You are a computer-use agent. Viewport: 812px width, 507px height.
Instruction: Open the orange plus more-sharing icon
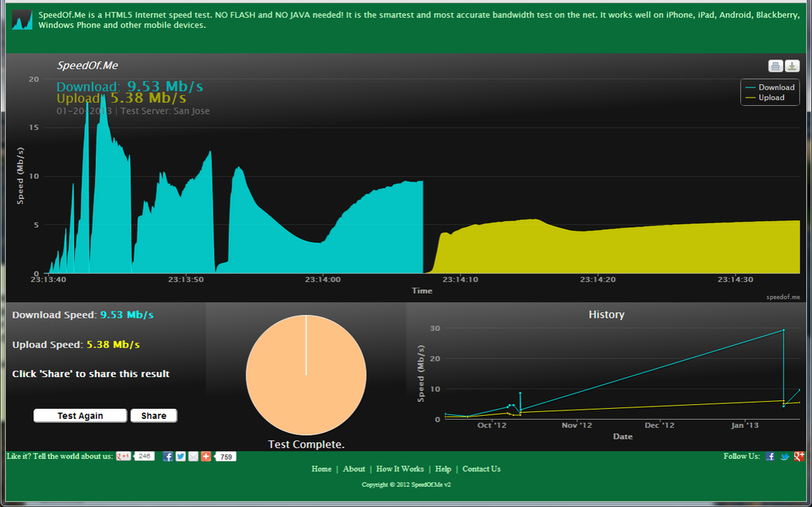pos(206,457)
